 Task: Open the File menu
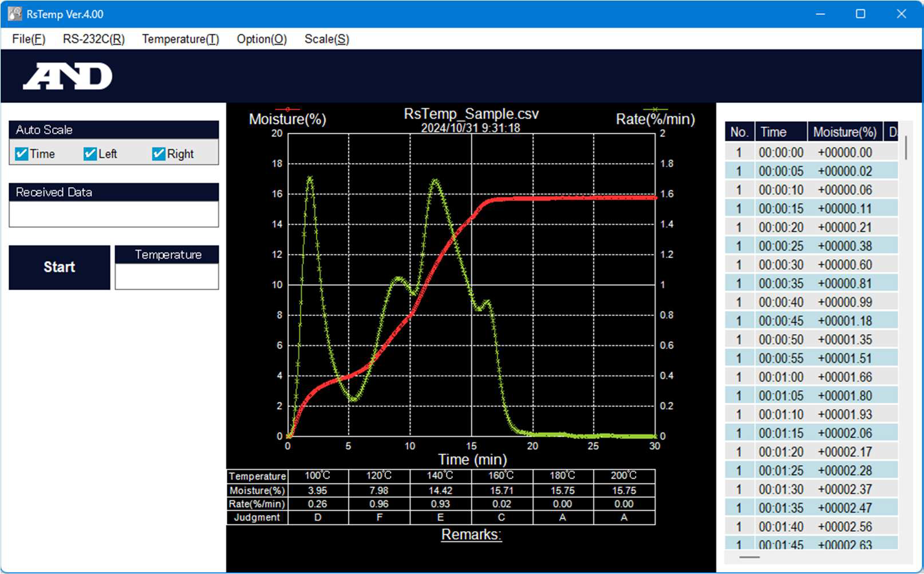point(29,39)
